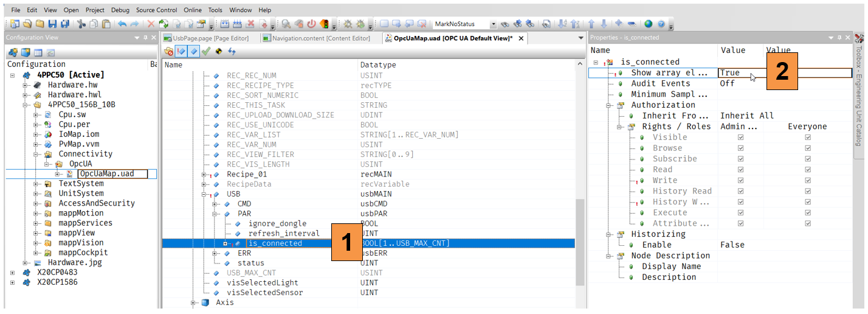Image resolution: width=868 pixels, height=314 pixels.
Task: Click the Cut scissors icon in the toolbar
Action: pos(81,24)
